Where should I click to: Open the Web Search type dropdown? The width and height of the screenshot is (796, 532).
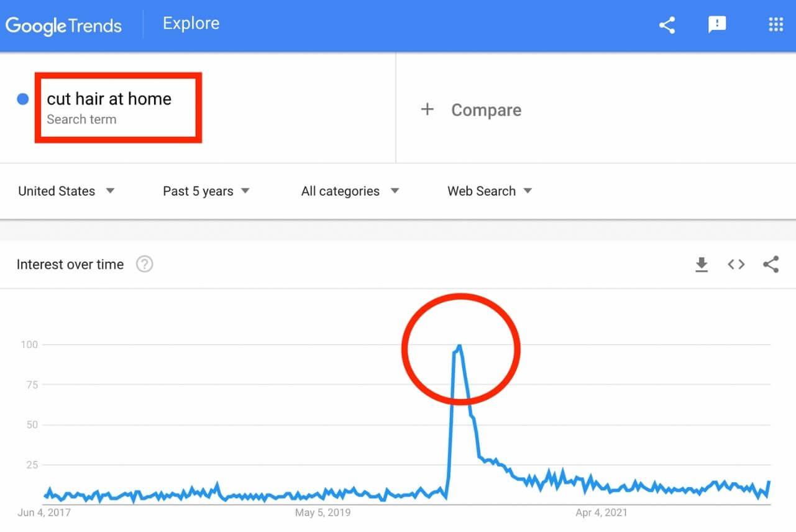[x=490, y=191]
